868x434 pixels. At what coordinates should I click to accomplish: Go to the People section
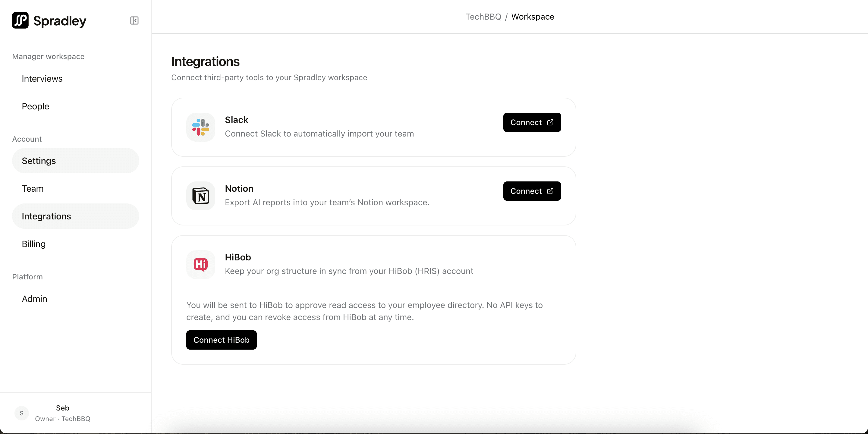pos(75,106)
